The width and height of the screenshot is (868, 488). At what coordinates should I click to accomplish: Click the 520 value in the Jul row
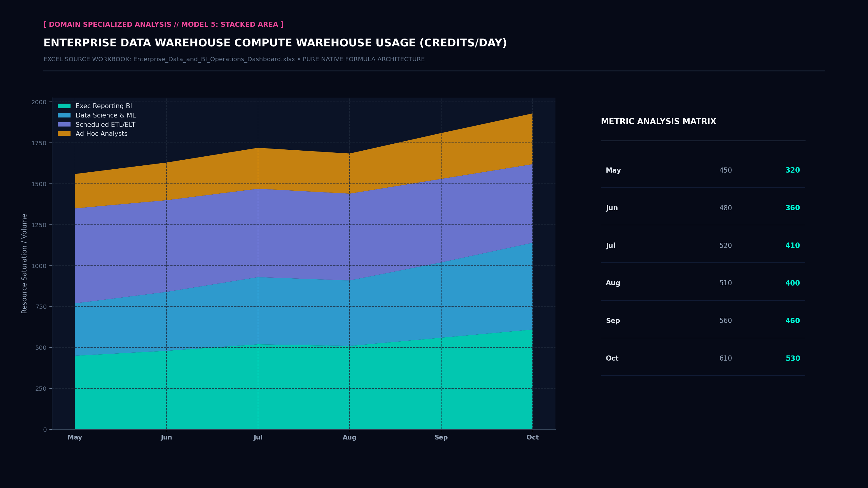coord(725,246)
